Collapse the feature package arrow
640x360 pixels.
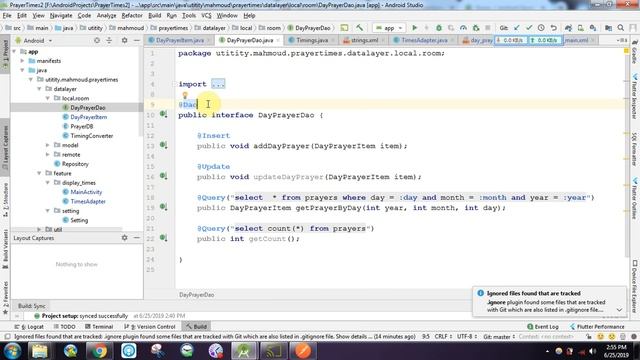click(x=40, y=173)
